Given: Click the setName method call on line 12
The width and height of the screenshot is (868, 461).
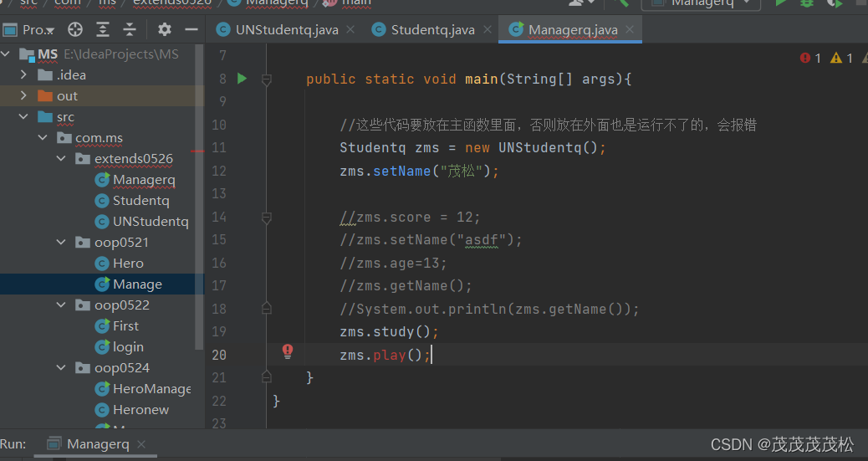Looking at the screenshot, I should [x=402, y=172].
